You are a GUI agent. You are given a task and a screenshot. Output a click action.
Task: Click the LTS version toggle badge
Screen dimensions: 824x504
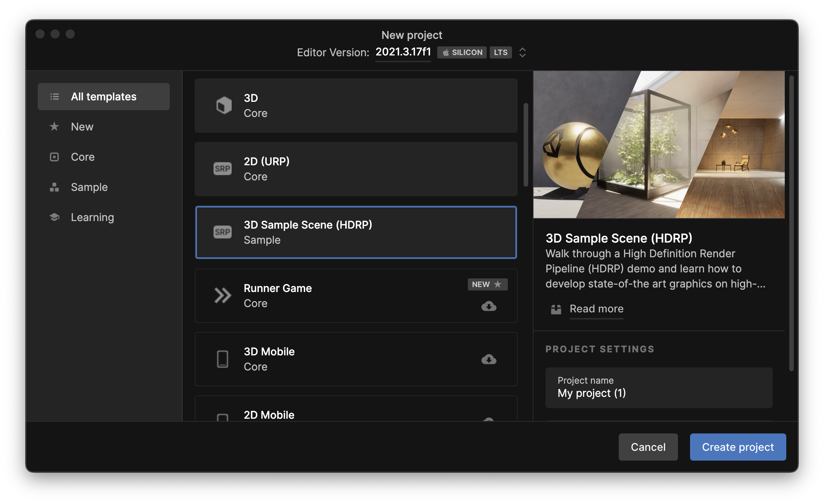pos(500,52)
